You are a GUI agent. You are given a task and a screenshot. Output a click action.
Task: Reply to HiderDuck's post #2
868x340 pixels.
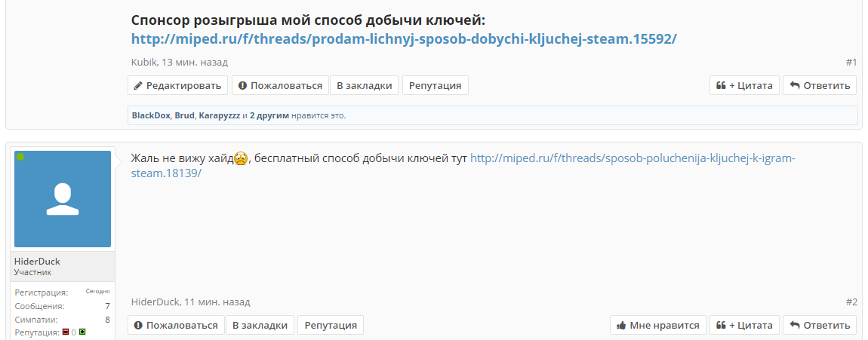pyautogui.click(x=820, y=325)
